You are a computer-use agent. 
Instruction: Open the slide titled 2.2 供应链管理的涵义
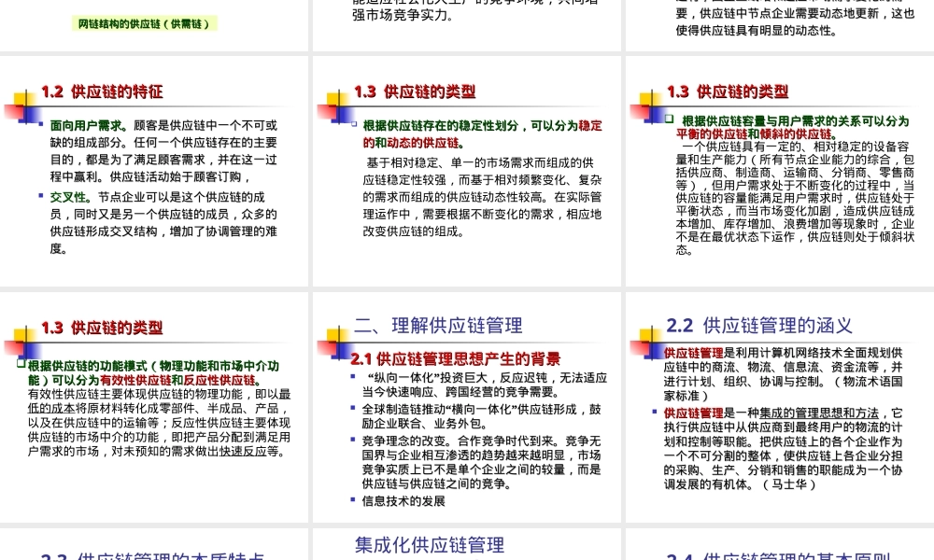[780, 407]
